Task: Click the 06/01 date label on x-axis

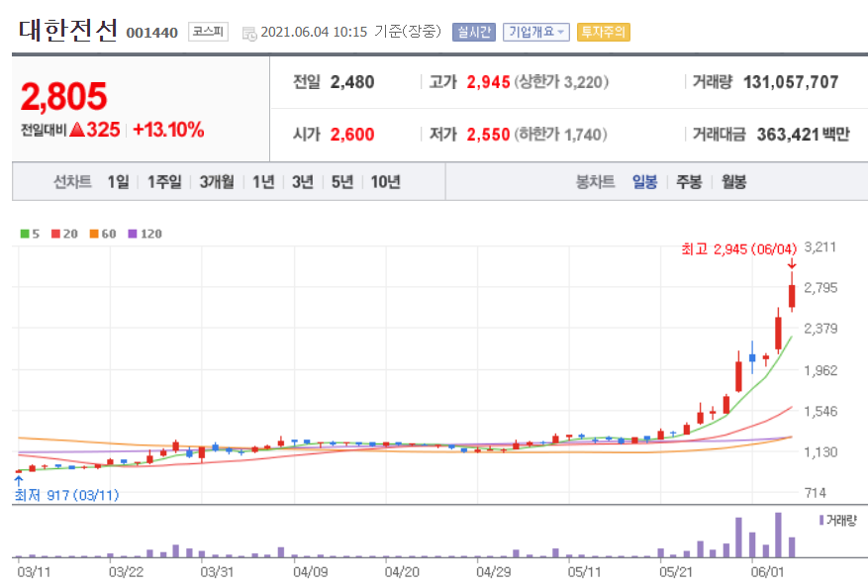Action: tap(767, 572)
